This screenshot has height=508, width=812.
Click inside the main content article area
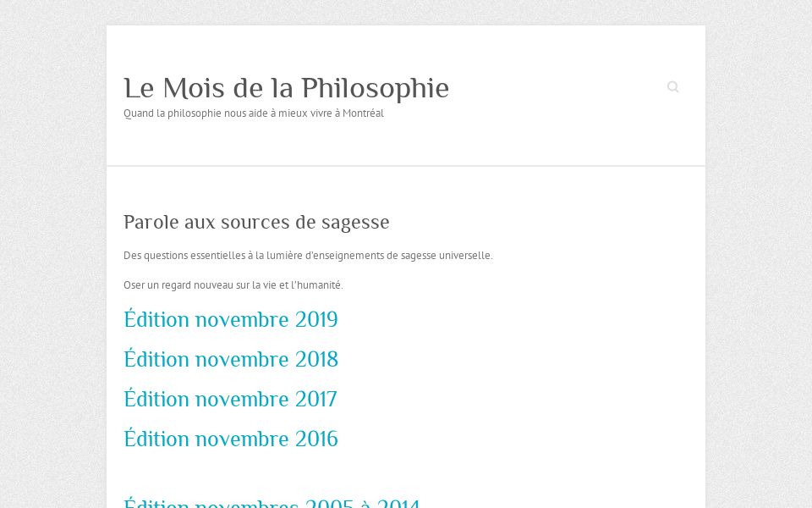tap(406, 339)
